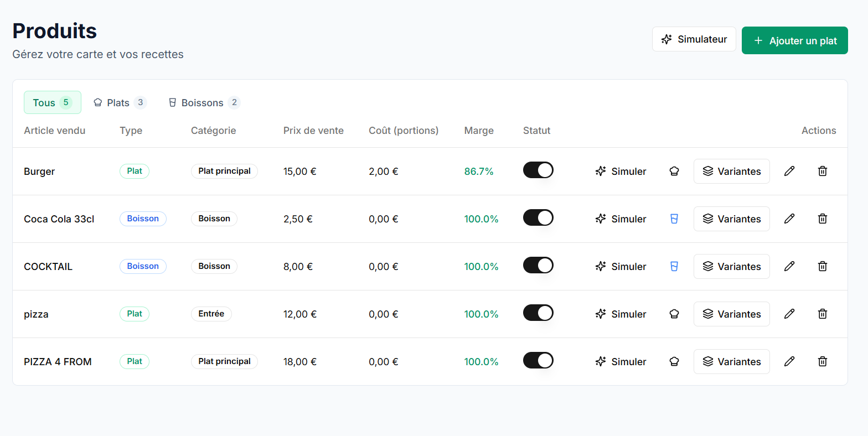Open Variantes for Burger
This screenshot has height=436, width=868.
point(731,171)
